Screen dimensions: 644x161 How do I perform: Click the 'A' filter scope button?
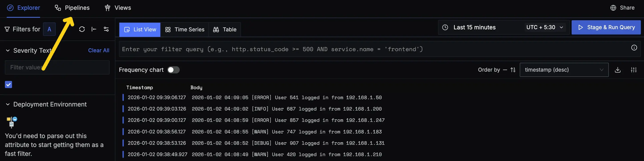[49, 29]
